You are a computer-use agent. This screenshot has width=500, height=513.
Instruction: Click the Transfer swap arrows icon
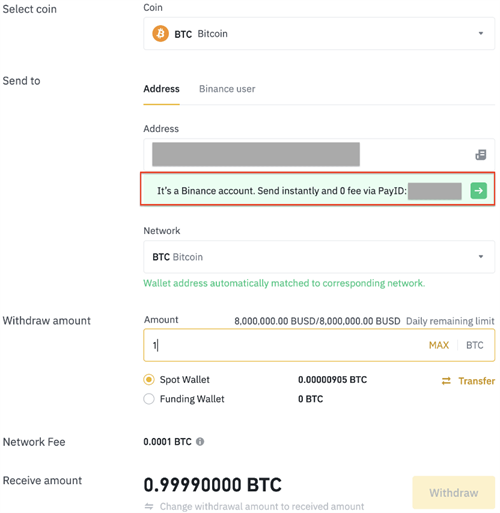point(446,381)
